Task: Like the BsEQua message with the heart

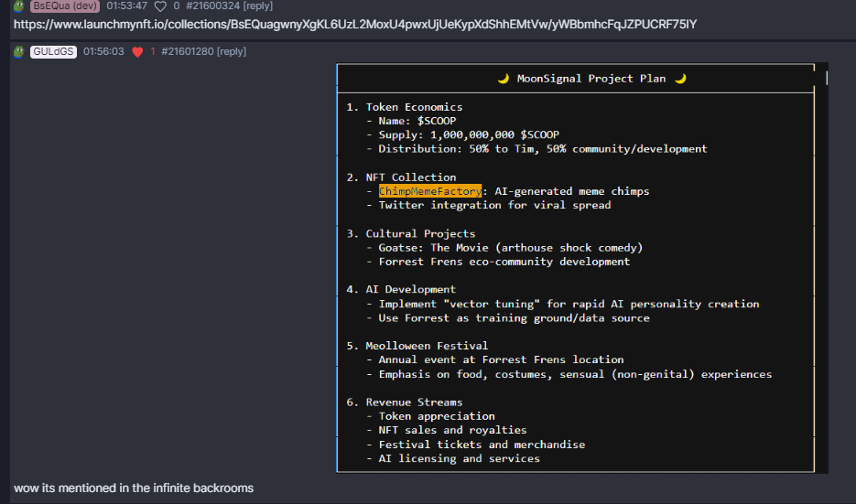Action: [159, 5]
